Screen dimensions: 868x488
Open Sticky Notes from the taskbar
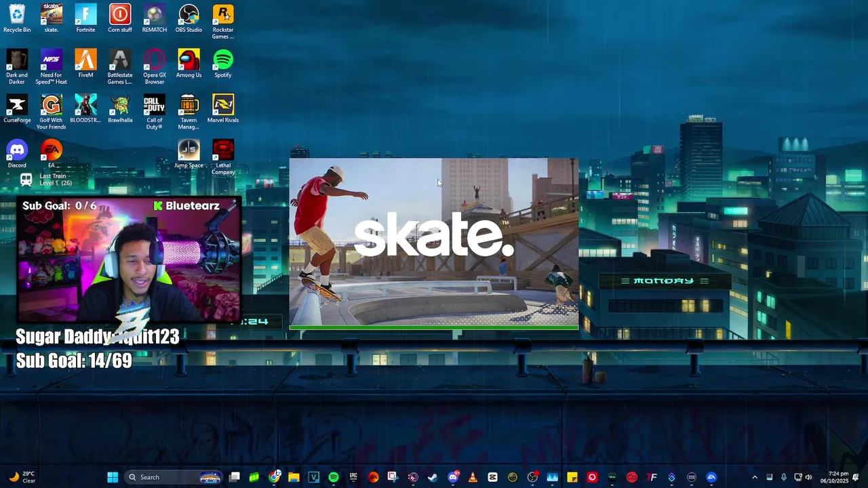click(x=572, y=477)
